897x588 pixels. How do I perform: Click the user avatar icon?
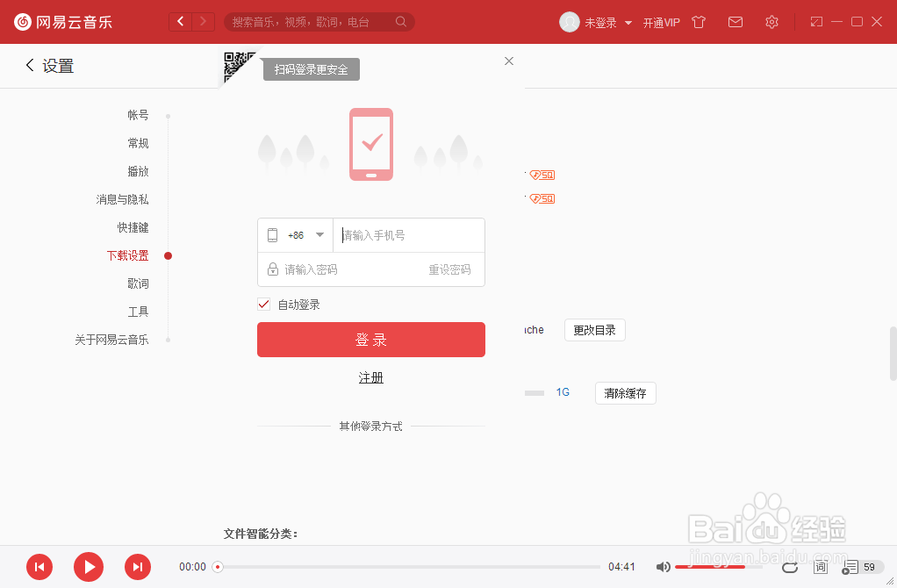click(x=569, y=22)
